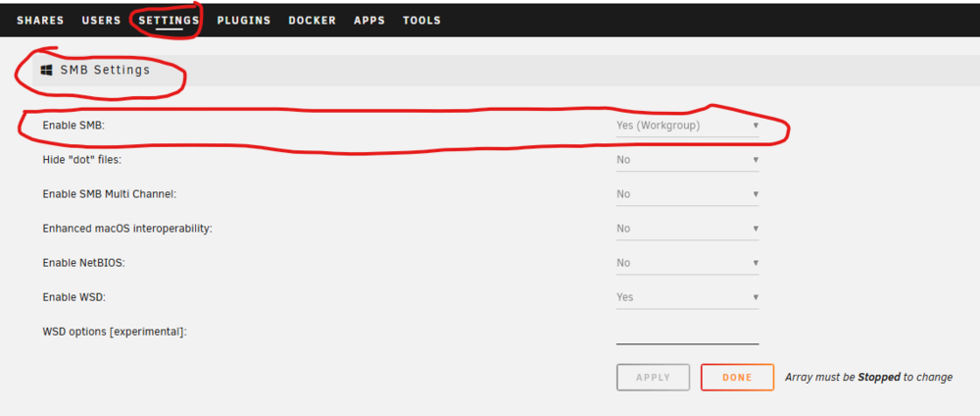Expand the Enable SMB Multi Channel dropdown
Screen dimensions: 980x416
688,194
